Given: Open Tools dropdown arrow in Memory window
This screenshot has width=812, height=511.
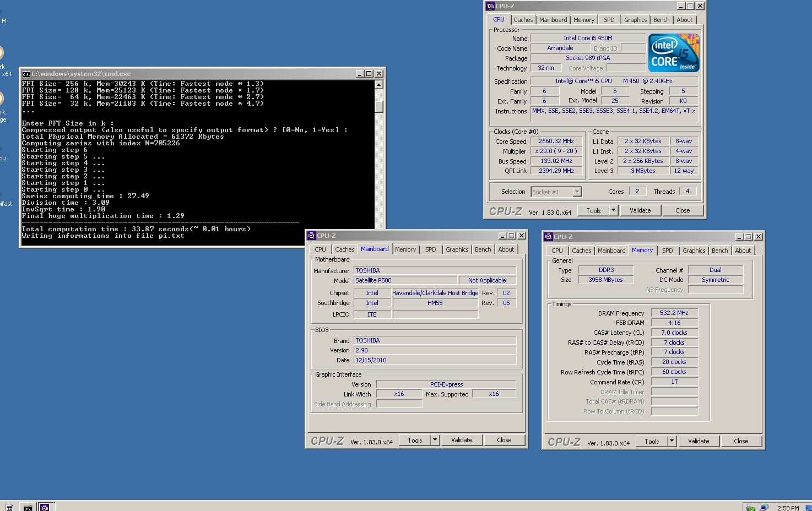Looking at the screenshot, I should (672, 441).
